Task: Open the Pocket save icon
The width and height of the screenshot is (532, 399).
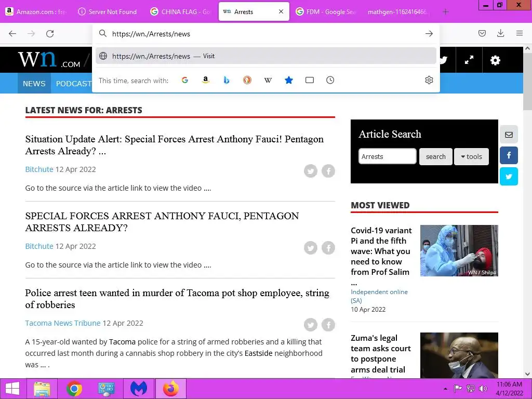Action: coord(482,33)
